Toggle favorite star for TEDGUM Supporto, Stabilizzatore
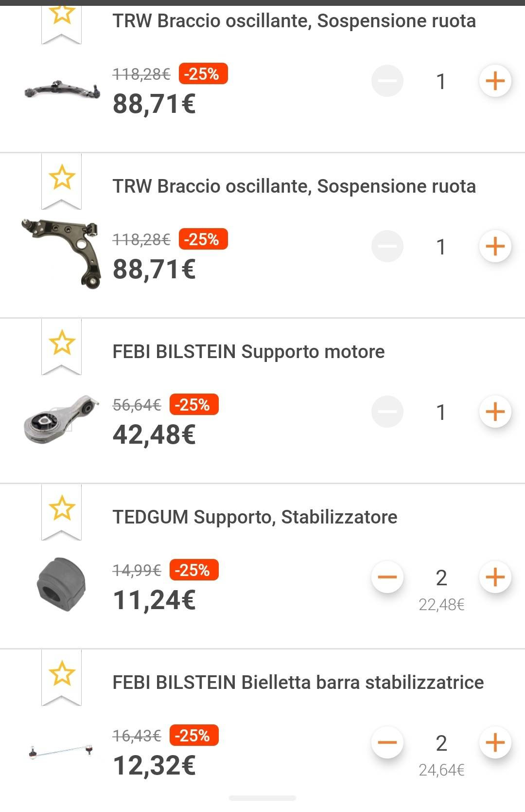This screenshot has width=525, height=812. (x=62, y=508)
